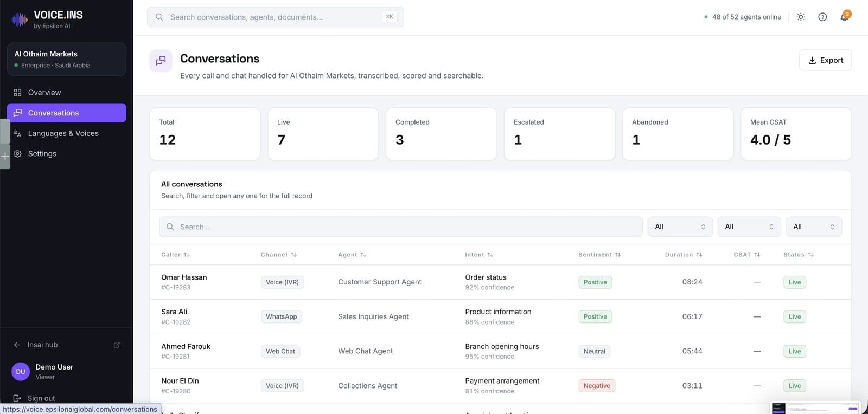Open Settings from the sidebar

pos(66,154)
